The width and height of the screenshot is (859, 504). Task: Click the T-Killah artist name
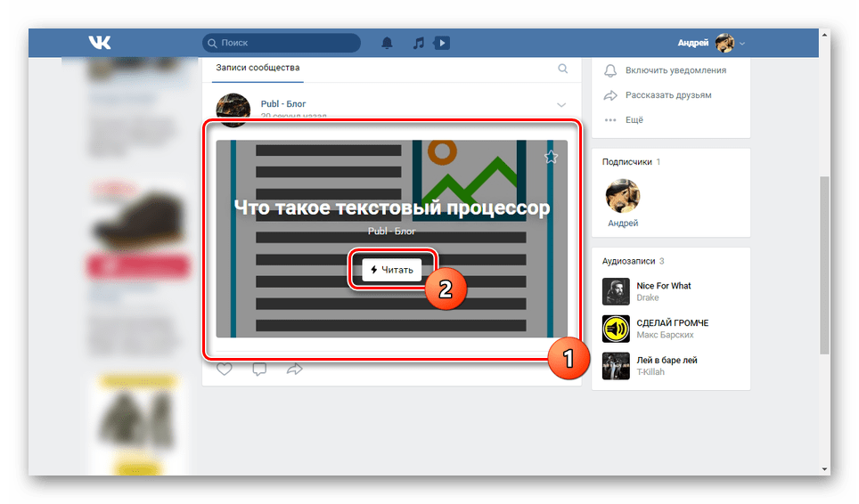pos(650,372)
